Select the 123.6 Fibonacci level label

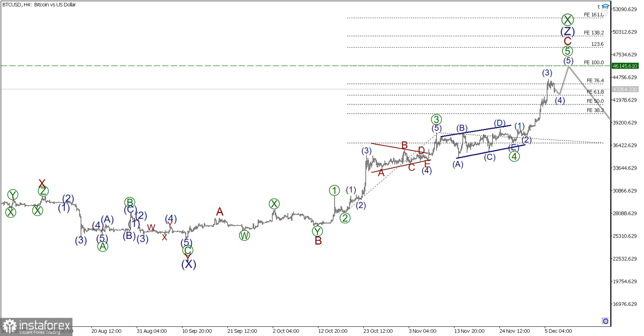pos(598,44)
